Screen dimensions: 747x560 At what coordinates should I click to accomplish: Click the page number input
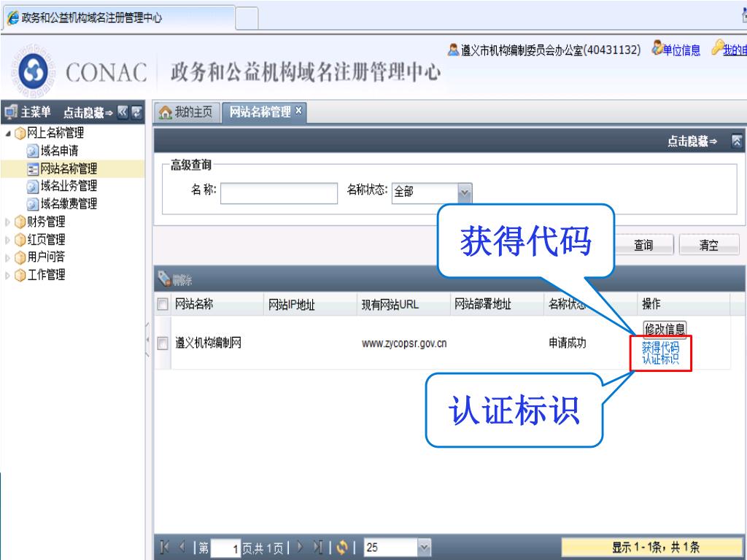pos(225,548)
